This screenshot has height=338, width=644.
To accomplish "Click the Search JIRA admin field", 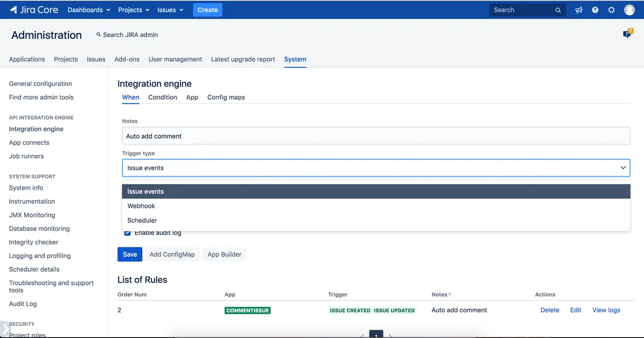I will tap(130, 34).
